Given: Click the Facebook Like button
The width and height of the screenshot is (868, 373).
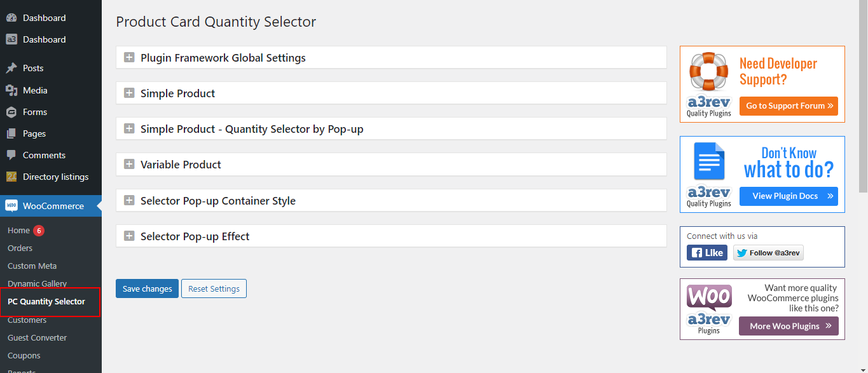Looking at the screenshot, I should point(707,253).
